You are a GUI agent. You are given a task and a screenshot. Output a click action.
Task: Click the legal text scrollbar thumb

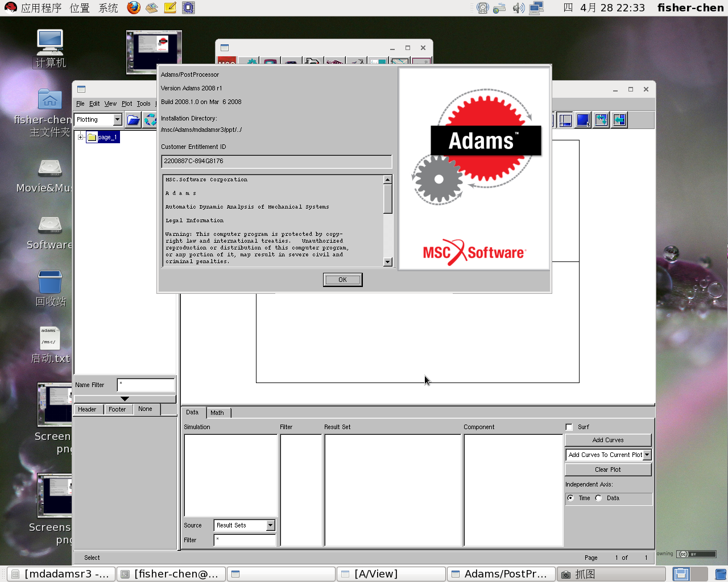click(388, 198)
